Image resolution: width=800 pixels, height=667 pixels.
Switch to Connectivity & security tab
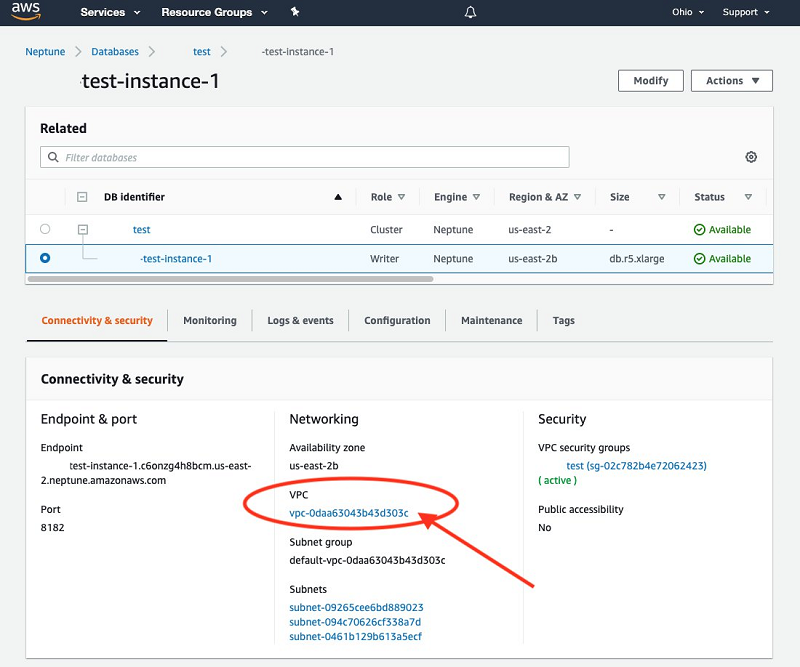pyautogui.click(x=97, y=320)
